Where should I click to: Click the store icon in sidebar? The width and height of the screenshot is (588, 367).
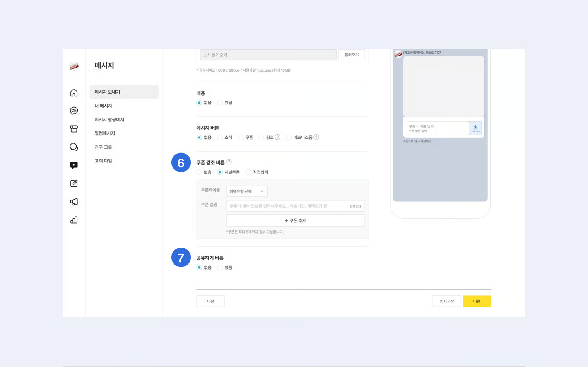coord(74,129)
